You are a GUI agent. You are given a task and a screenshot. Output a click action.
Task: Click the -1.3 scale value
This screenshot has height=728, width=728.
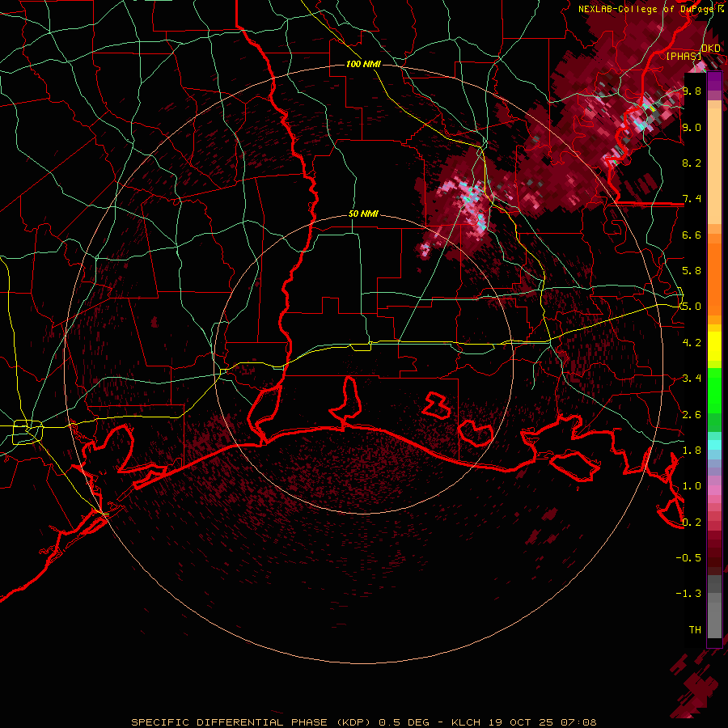click(688, 594)
